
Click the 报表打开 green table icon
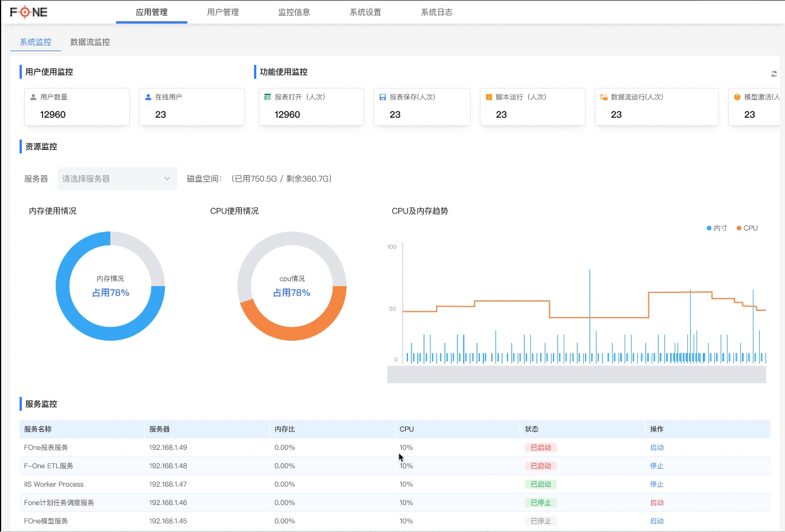pos(267,97)
